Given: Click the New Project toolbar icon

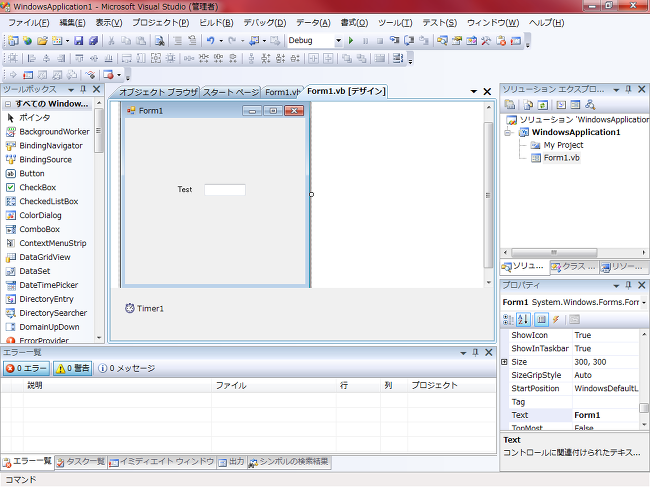Looking at the screenshot, I should point(13,41).
